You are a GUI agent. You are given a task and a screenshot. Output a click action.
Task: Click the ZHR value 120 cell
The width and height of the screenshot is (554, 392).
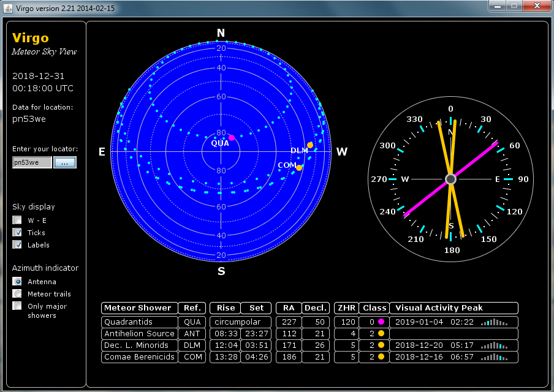(x=347, y=322)
